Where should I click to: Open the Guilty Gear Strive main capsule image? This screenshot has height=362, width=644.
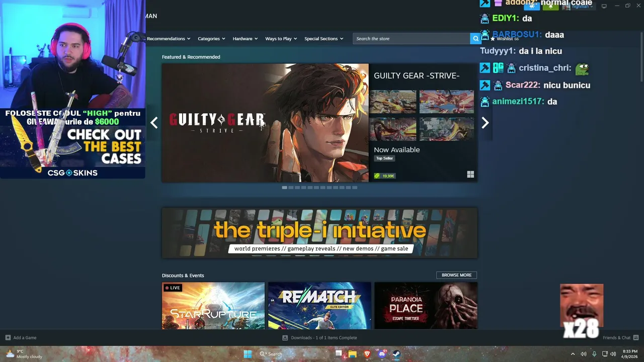pos(265,123)
